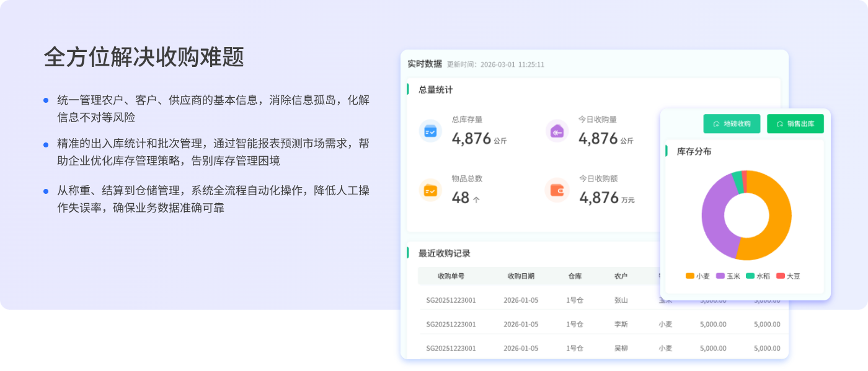The height and width of the screenshot is (371, 868).
Task: Select the record row for farmer 李斯
Action: coord(533,324)
